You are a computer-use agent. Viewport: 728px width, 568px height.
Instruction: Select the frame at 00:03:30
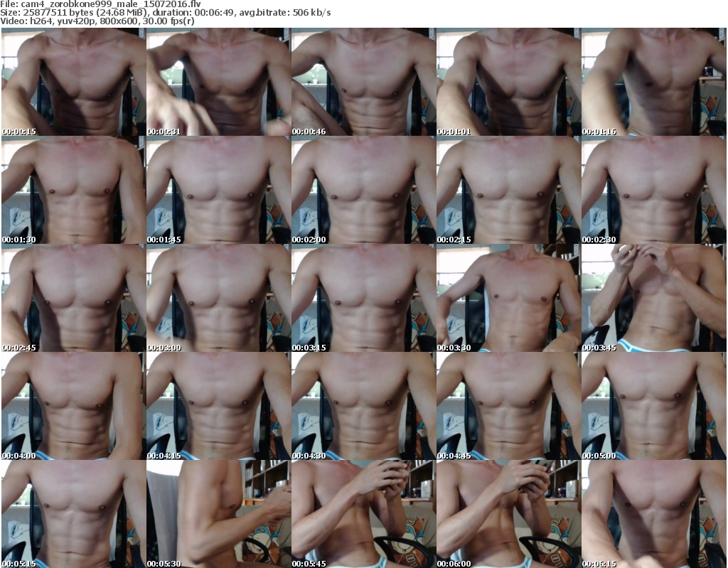[508, 298]
